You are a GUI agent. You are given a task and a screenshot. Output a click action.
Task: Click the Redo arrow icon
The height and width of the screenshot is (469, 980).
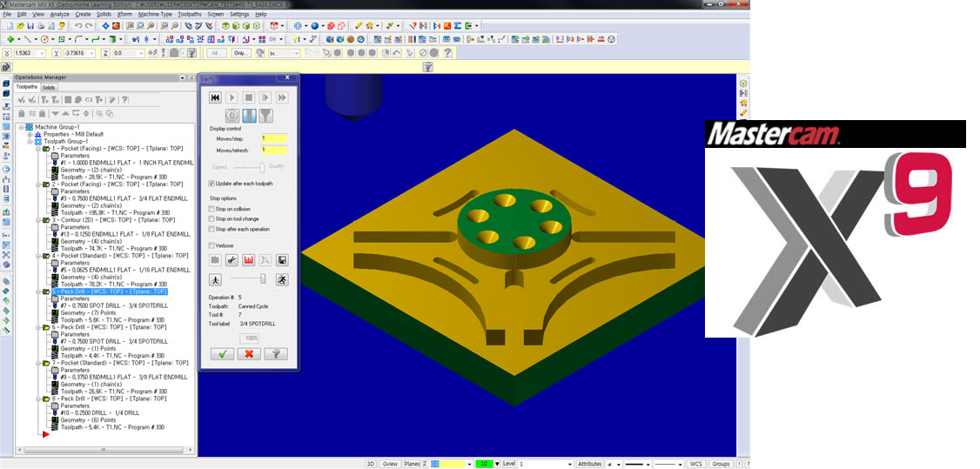click(x=89, y=26)
